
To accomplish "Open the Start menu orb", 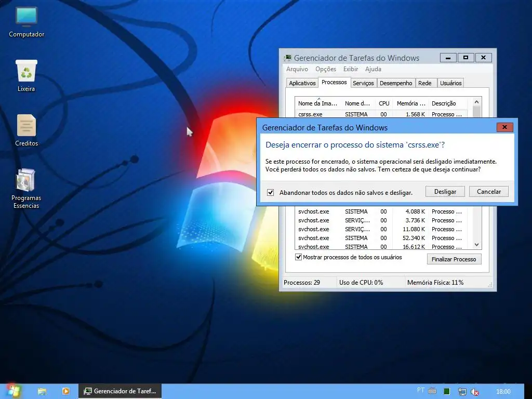I will coord(14,391).
